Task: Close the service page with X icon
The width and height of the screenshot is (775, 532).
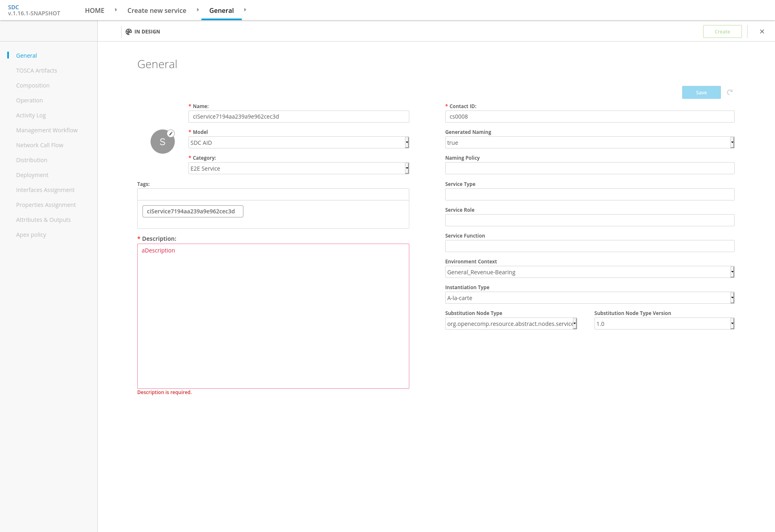Action: pyautogui.click(x=762, y=31)
